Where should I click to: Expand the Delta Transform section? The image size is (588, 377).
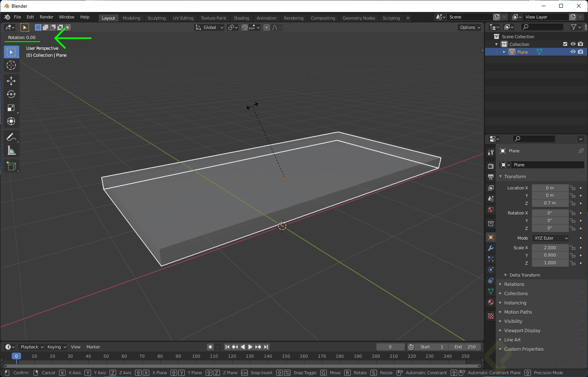point(524,275)
